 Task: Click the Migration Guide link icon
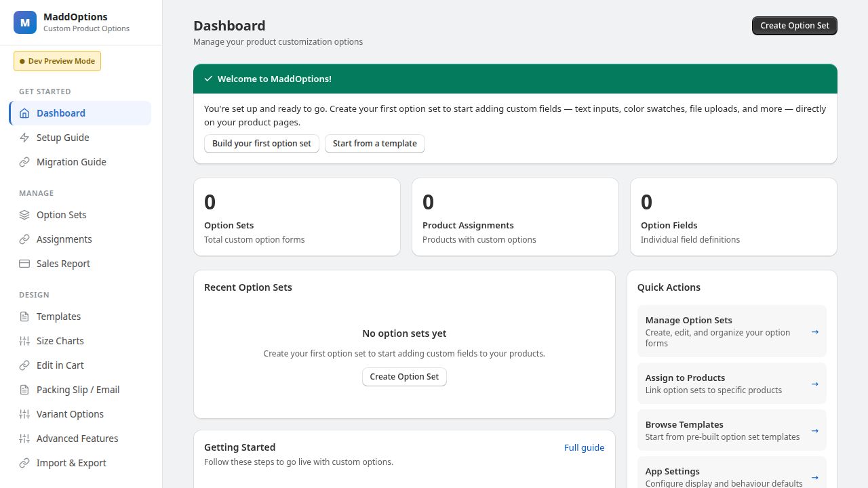[x=24, y=162]
